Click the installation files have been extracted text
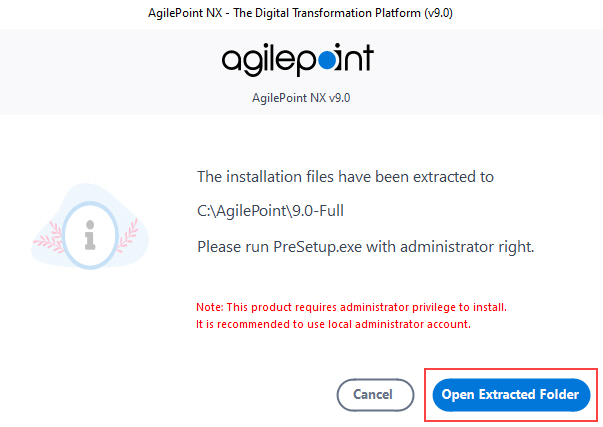This screenshot has height=427, width=603. click(x=345, y=177)
